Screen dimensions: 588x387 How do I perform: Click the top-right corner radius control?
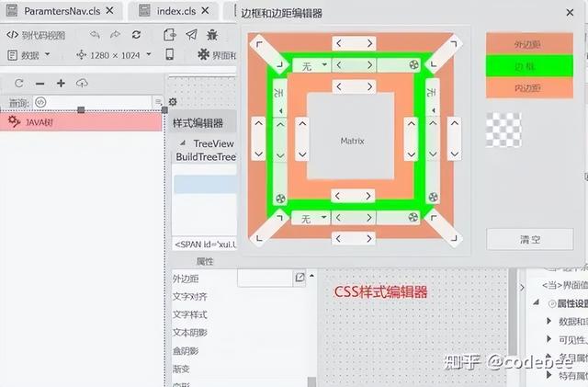[444, 54]
